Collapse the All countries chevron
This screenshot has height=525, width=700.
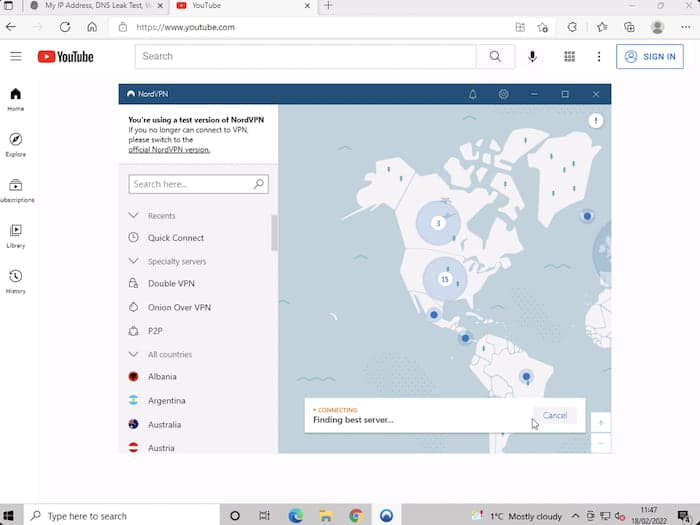click(133, 354)
